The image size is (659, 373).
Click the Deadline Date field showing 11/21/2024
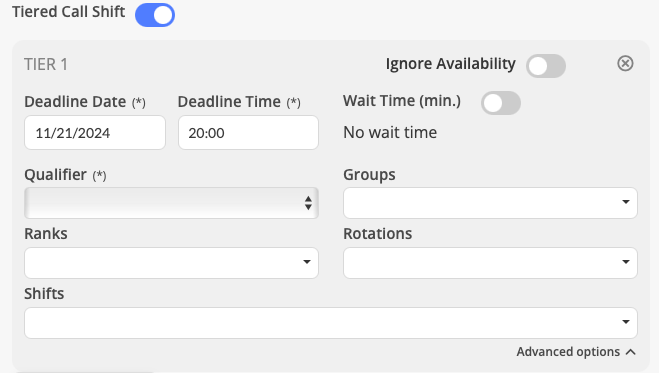[95, 133]
